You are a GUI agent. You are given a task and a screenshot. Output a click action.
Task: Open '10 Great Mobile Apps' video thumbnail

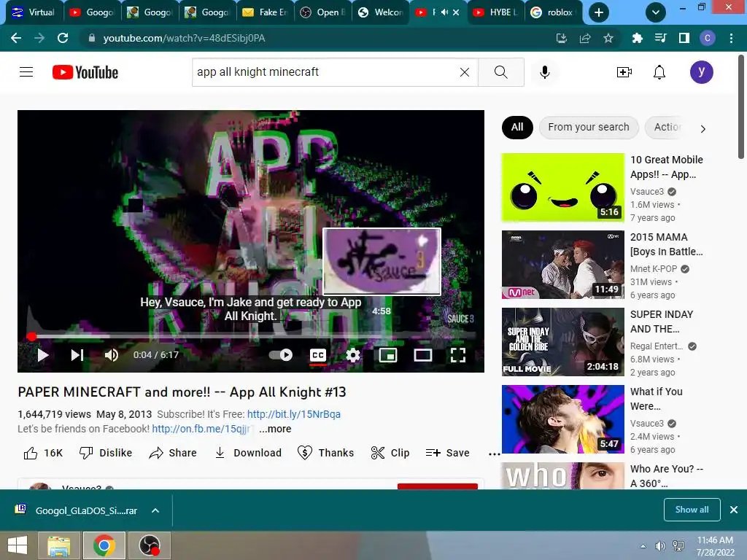tap(562, 187)
